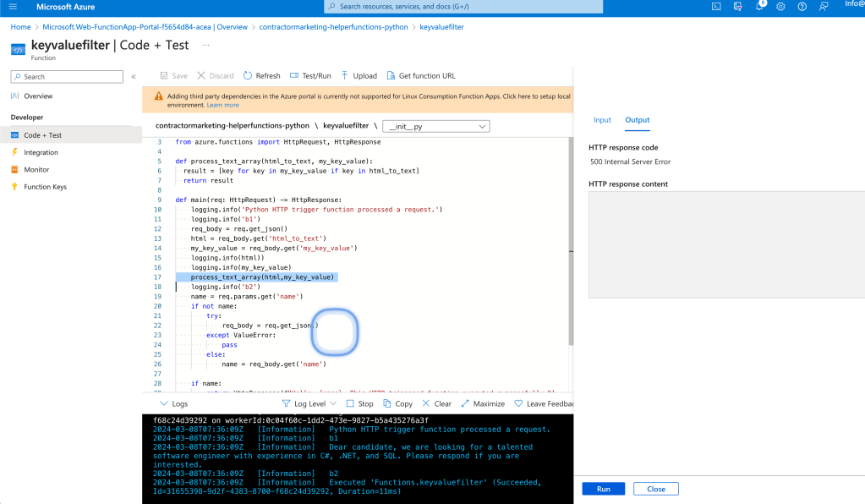Open the notifications bell
The height and width of the screenshot is (504, 865).
759,6
